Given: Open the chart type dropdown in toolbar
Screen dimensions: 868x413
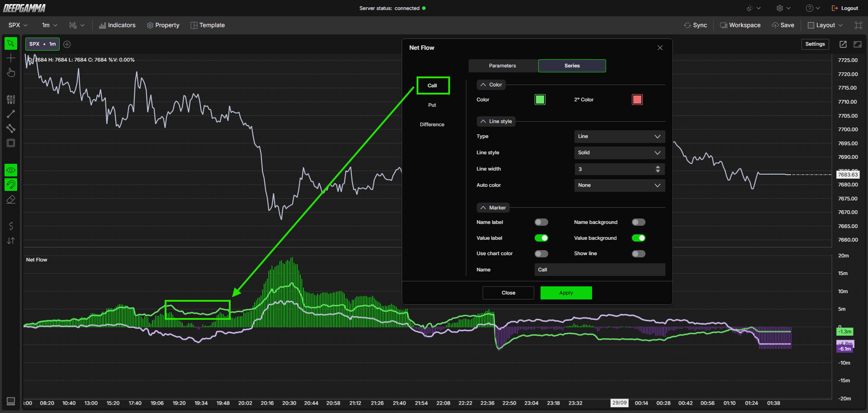Looking at the screenshot, I should point(76,25).
